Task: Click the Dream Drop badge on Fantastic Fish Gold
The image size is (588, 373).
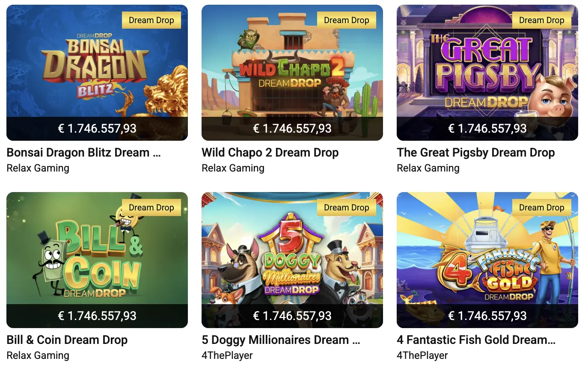Action: [542, 207]
